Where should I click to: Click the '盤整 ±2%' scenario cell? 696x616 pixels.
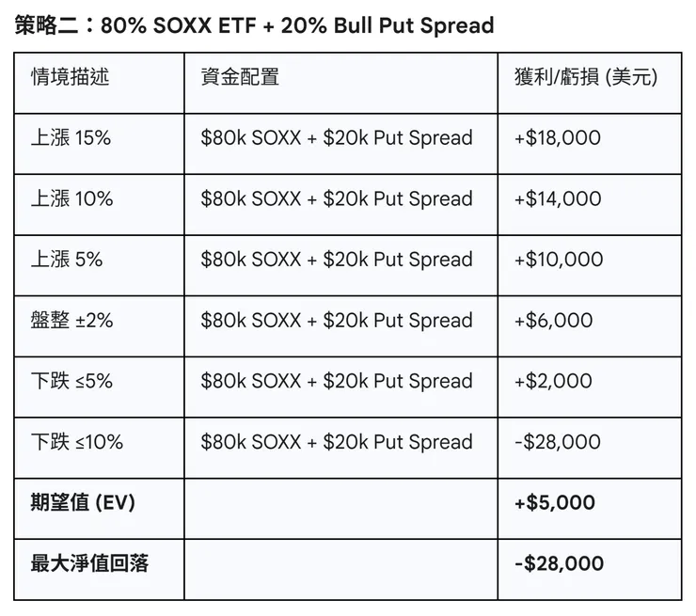[71, 321]
